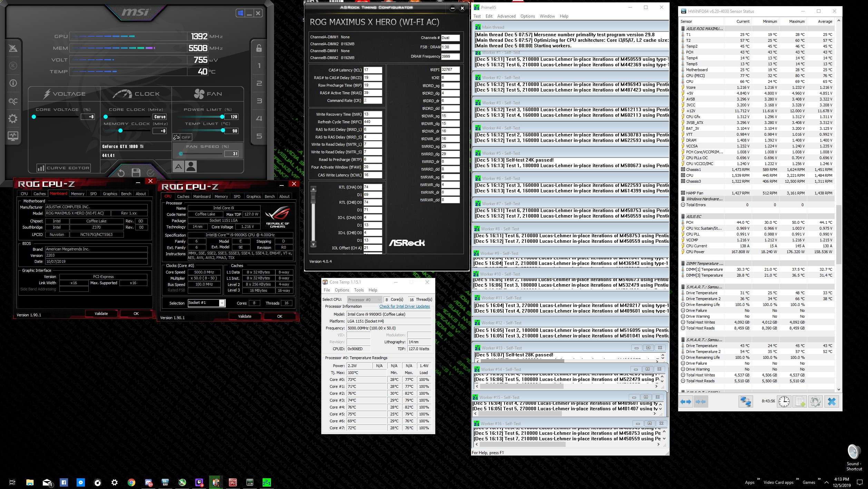
Task: Toggle Afterburner apply at Windows startup
Action: 240,13
